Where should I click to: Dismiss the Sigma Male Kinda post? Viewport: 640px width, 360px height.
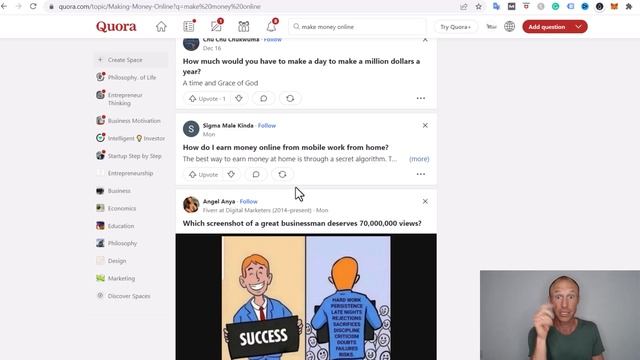coord(425,125)
